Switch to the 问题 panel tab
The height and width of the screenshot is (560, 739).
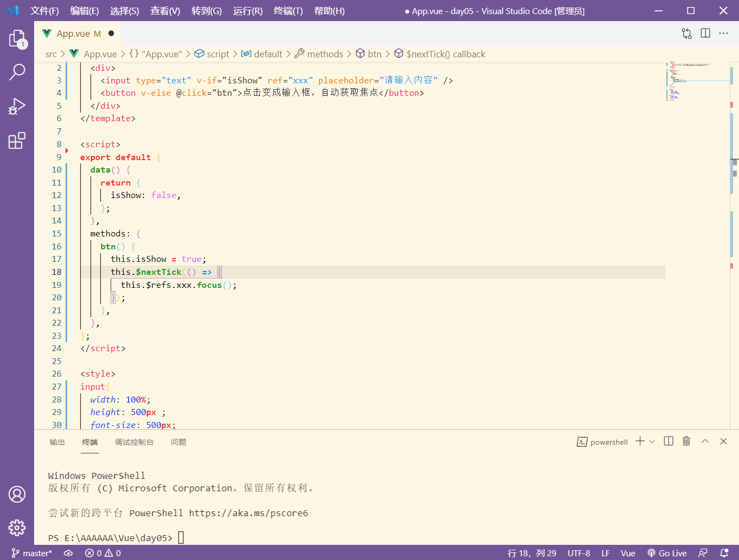tap(179, 442)
